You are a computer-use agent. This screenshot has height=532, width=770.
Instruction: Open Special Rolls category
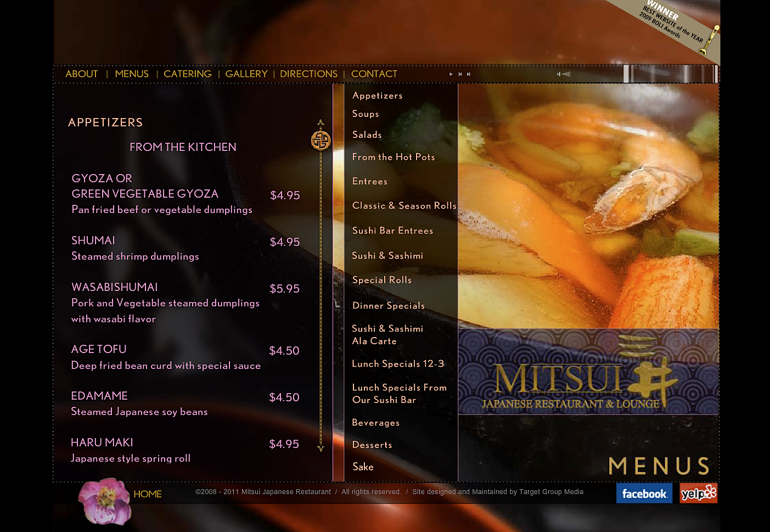[x=382, y=280]
